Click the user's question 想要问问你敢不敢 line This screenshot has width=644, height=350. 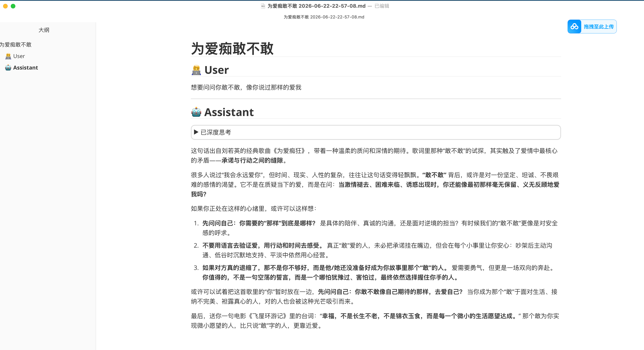coord(246,87)
